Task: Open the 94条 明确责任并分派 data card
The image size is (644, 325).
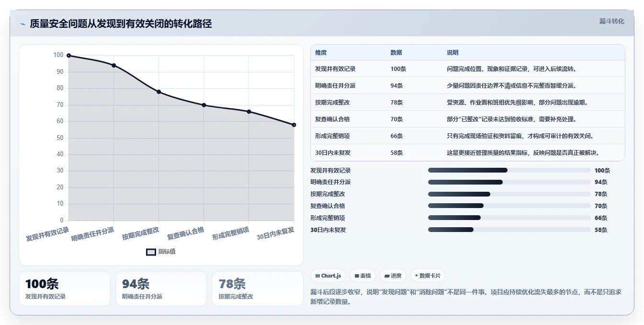Action: click(161, 289)
